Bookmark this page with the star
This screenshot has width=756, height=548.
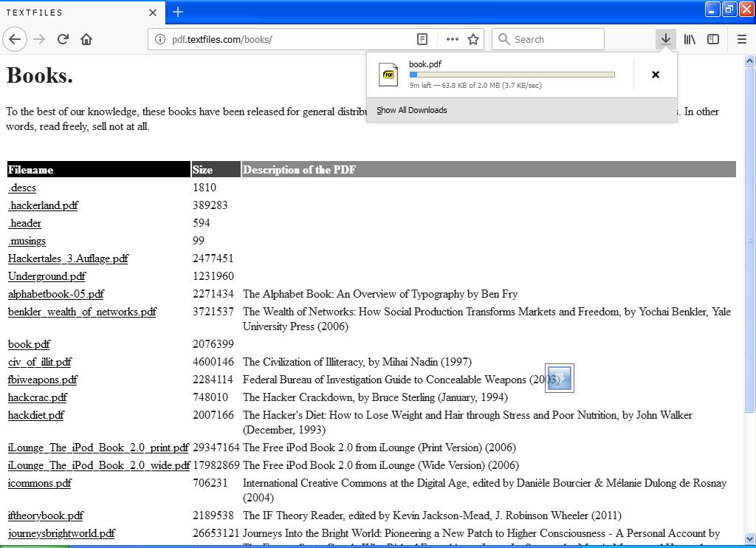coord(473,39)
